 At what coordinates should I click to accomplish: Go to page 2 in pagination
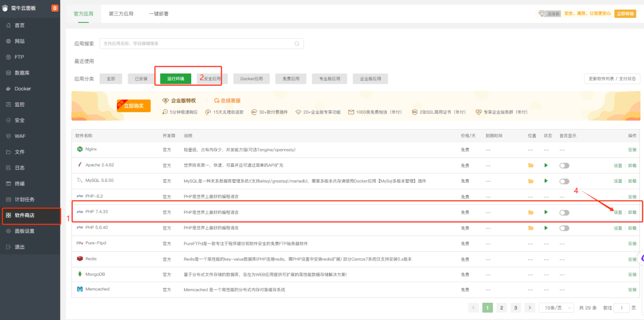(502, 308)
